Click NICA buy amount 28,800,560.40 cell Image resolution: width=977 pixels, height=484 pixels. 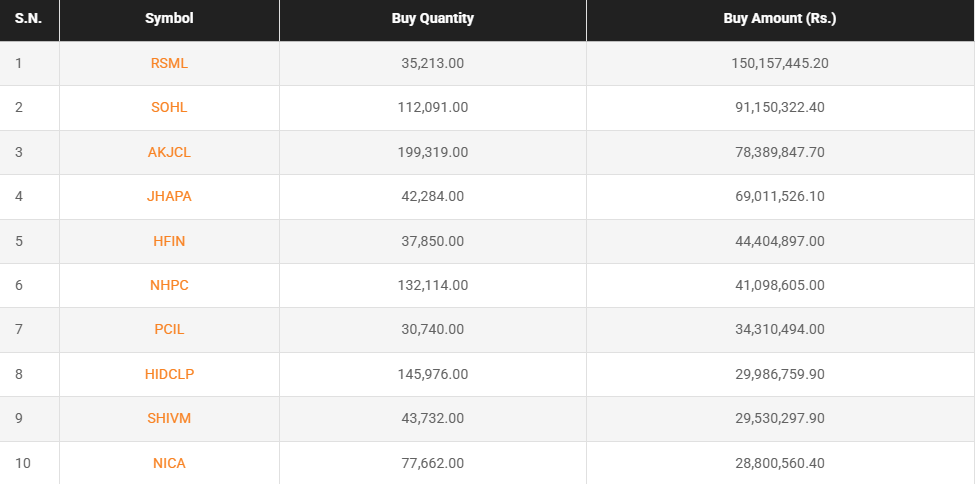(780, 463)
